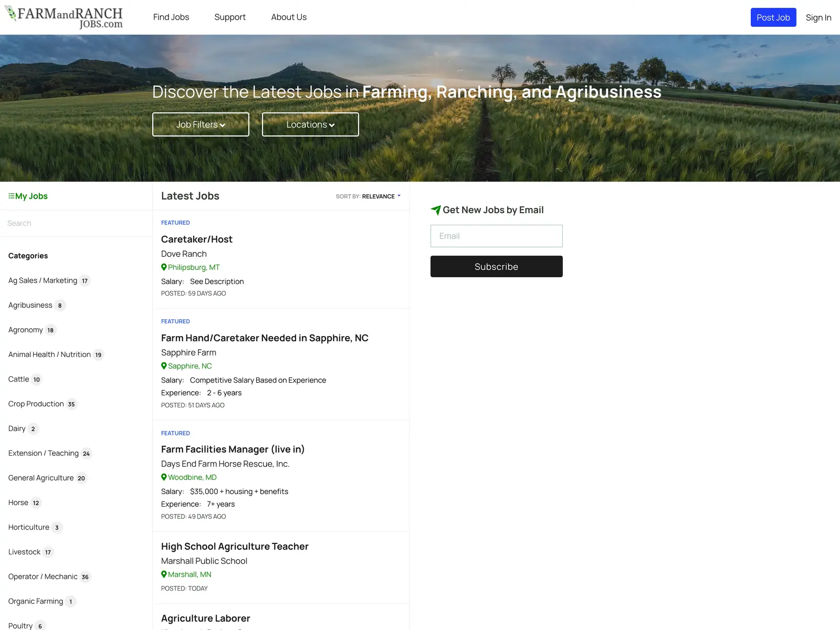The width and height of the screenshot is (840, 630).
Task: Open the Farm Facilities Manager (live in) listing
Action: point(233,449)
